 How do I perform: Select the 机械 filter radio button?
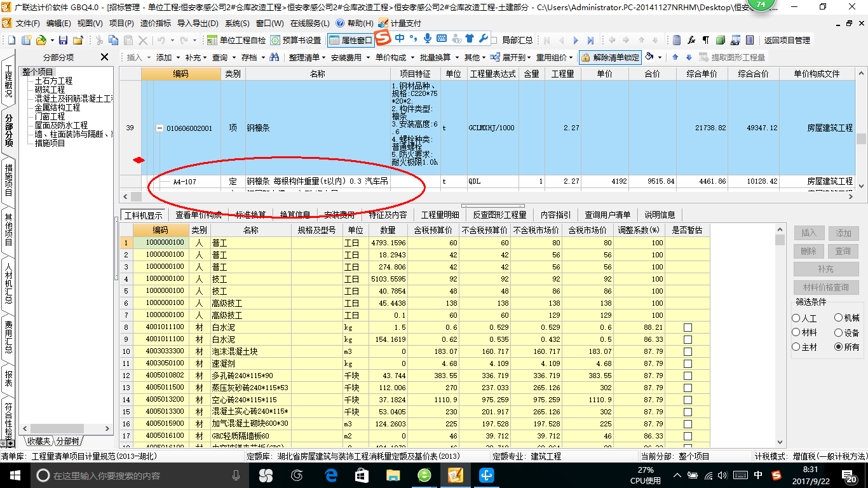839,318
